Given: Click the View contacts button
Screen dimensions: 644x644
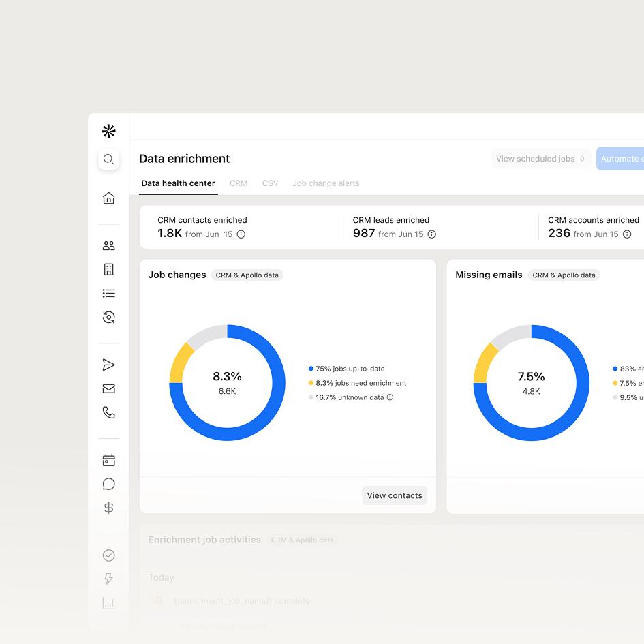Looking at the screenshot, I should click(395, 495).
